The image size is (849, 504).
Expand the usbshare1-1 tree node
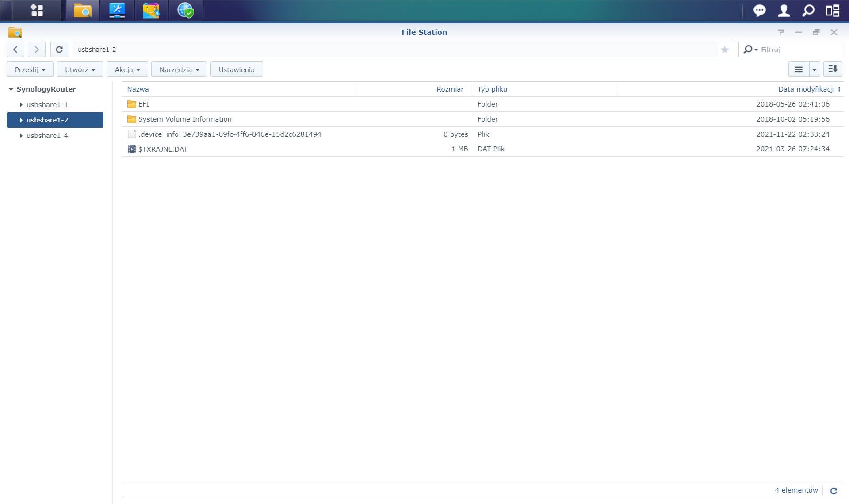pos(21,105)
